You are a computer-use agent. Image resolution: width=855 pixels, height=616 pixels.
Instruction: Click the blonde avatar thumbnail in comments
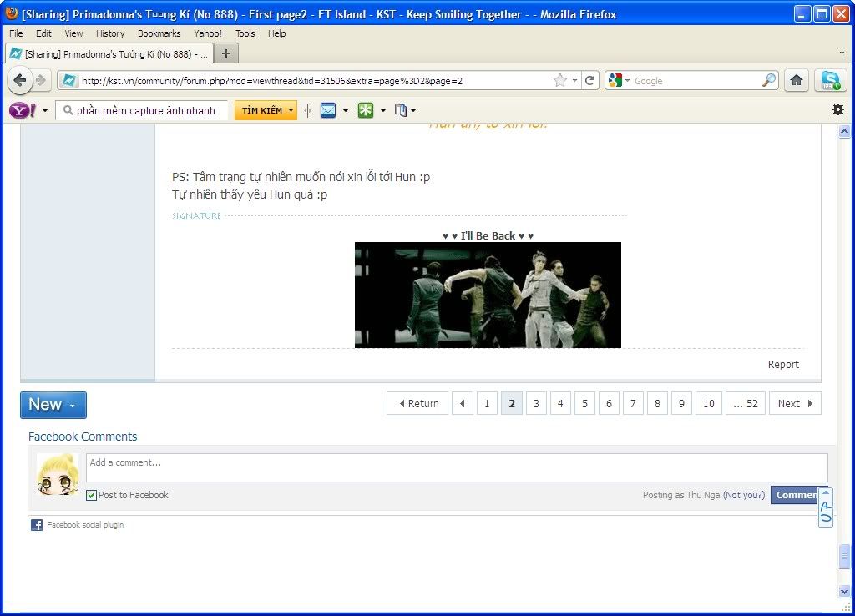[58, 474]
